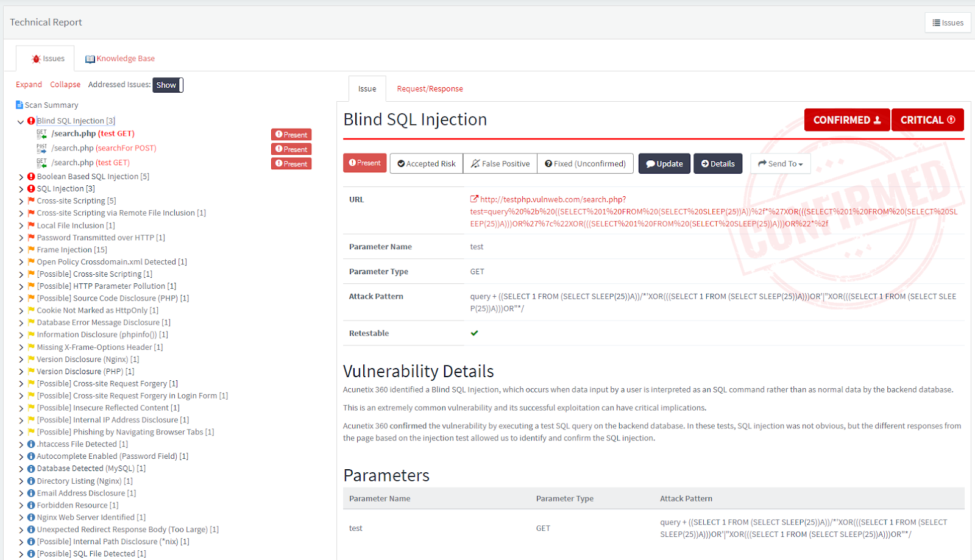This screenshot has height=560, width=975.
Task: Expand Frame Injection [15] group
Action: pos(21,250)
